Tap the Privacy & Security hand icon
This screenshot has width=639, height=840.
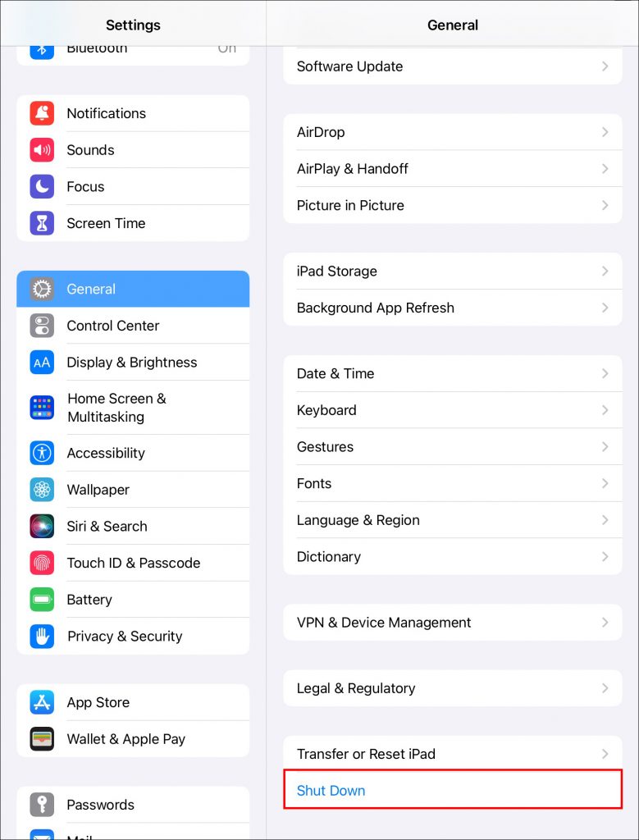coord(42,636)
